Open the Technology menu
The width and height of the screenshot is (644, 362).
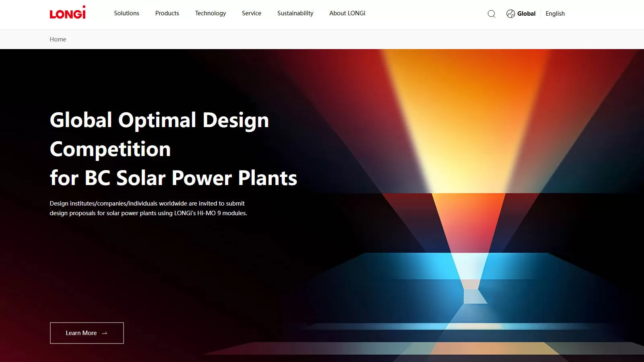click(x=211, y=13)
